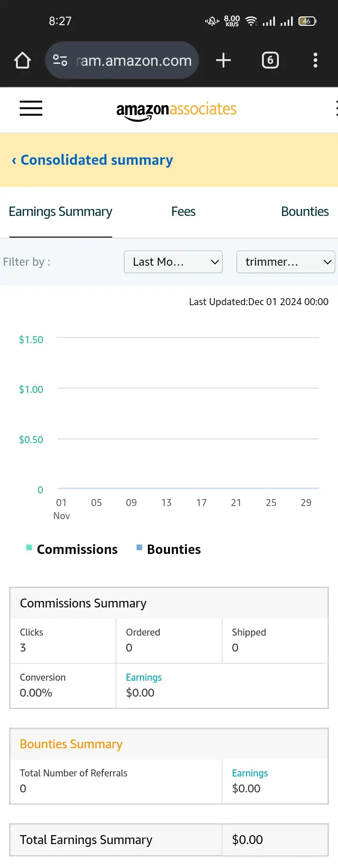
Task: Tap the battery indicator in status bar
Action: [307, 21]
